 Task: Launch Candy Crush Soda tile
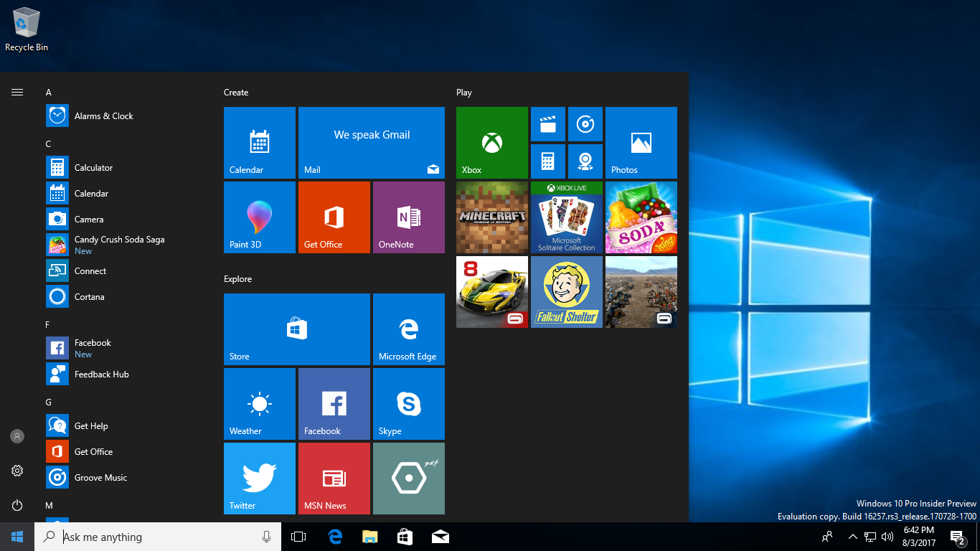pyautogui.click(x=641, y=217)
